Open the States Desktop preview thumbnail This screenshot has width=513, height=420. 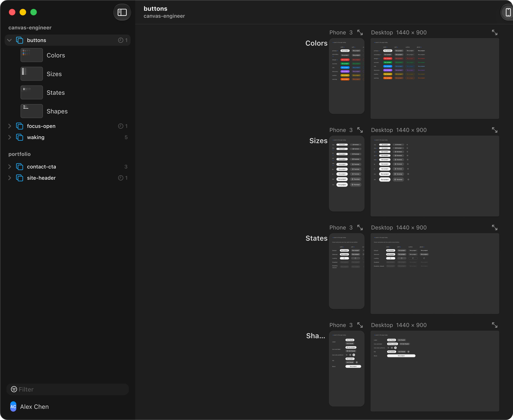(x=435, y=273)
